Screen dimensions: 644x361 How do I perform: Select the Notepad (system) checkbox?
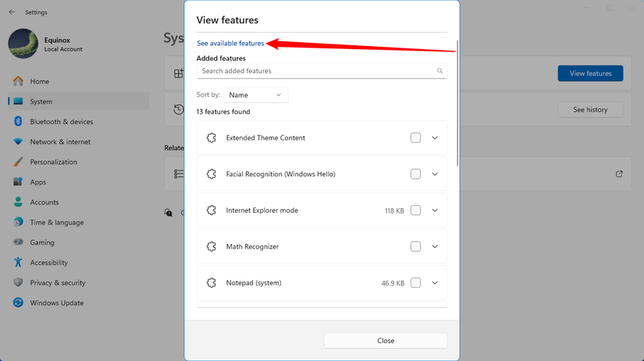point(415,283)
